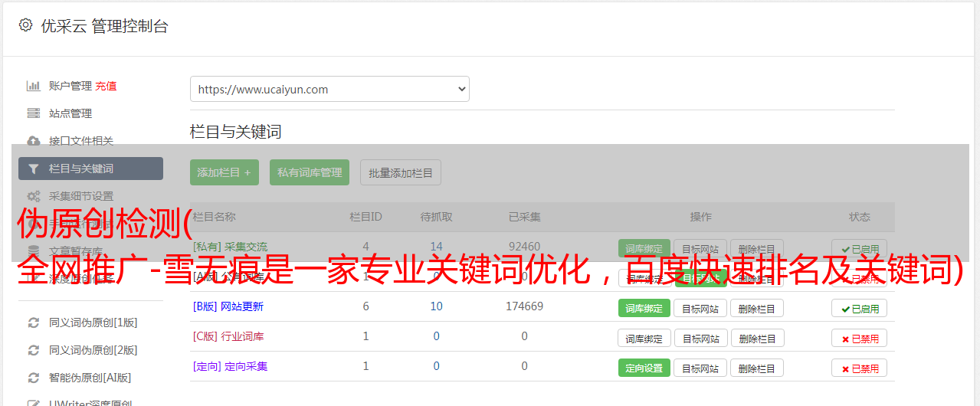Open 账户管理 in the sidebar
This screenshot has height=406, width=980.
70,86
